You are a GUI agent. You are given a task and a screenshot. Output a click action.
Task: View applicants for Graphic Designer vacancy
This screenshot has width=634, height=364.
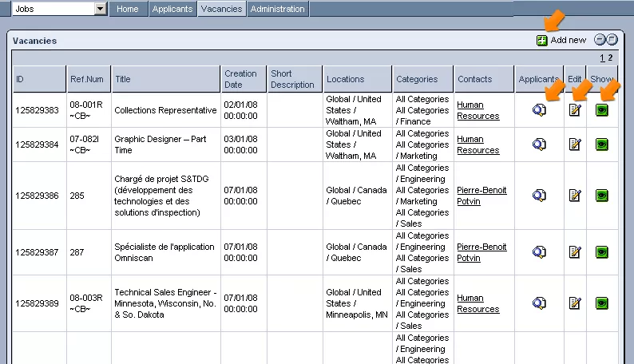pyautogui.click(x=539, y=144)
